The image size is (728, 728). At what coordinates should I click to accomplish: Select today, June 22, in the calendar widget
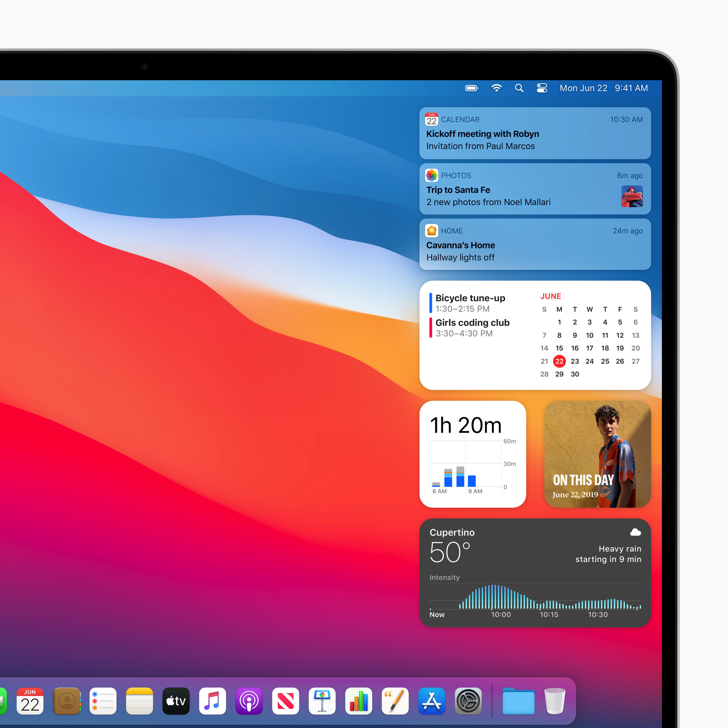coord(559,361)
